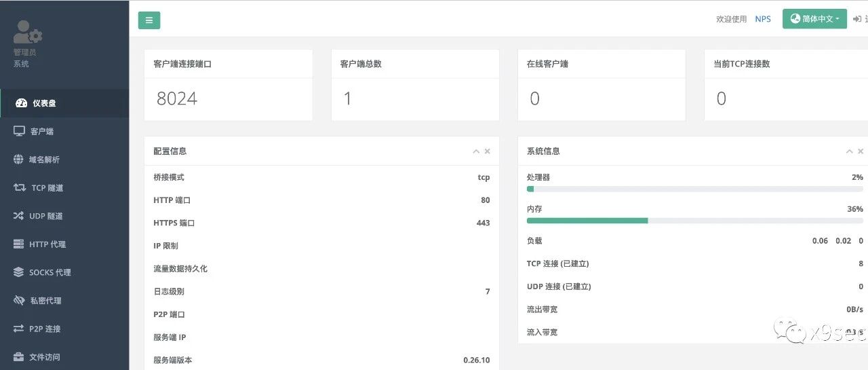Viewport: 868px width, 370px height.
Task: Open 文件访问 menu item
Action: (64, 356)
